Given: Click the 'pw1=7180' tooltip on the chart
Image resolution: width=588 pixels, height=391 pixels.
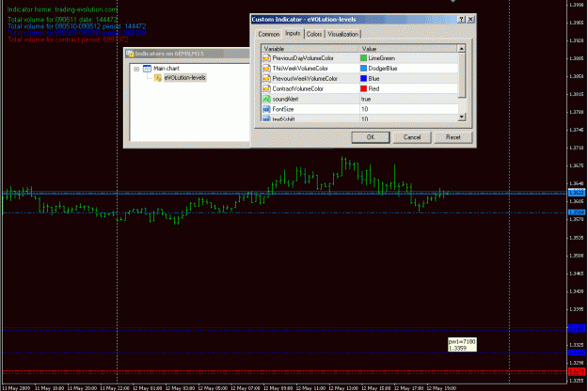Looking at the screenshot, I should [x=462, y=345].
